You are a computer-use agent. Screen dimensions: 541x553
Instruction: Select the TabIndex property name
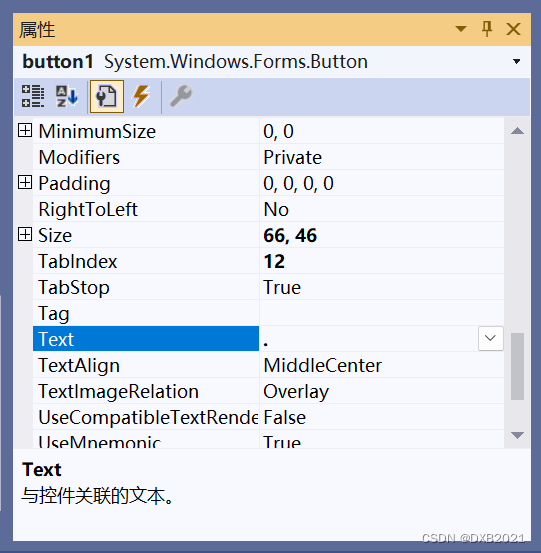78,261
